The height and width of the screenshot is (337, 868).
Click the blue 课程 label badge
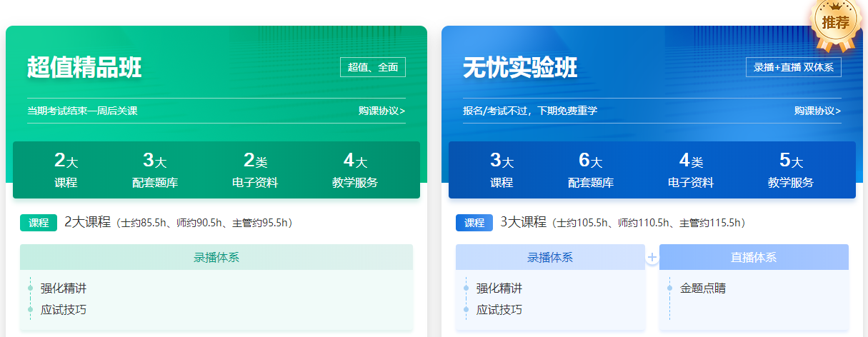[x=474, y=223]
